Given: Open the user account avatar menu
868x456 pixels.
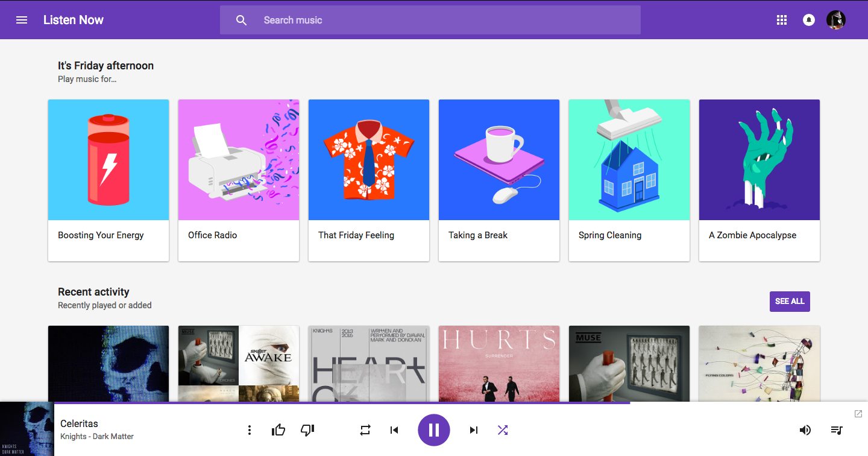Looking at the screenshot, I should tap(836, 20).
